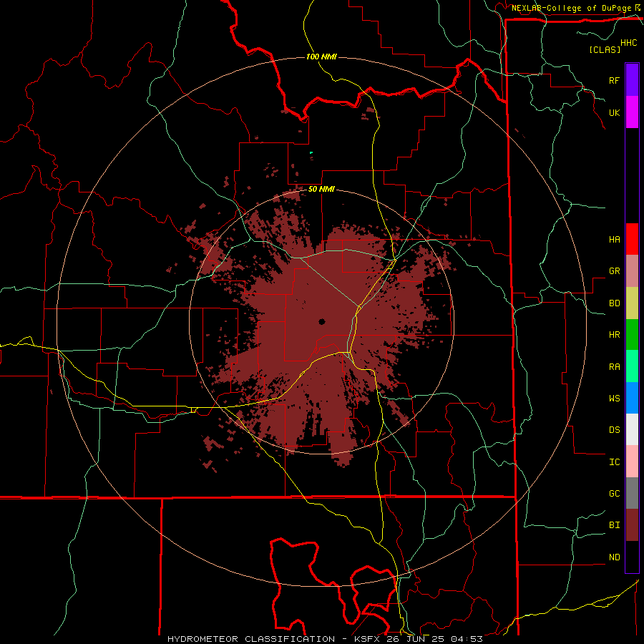Click the 'IC' legend label

614,462
